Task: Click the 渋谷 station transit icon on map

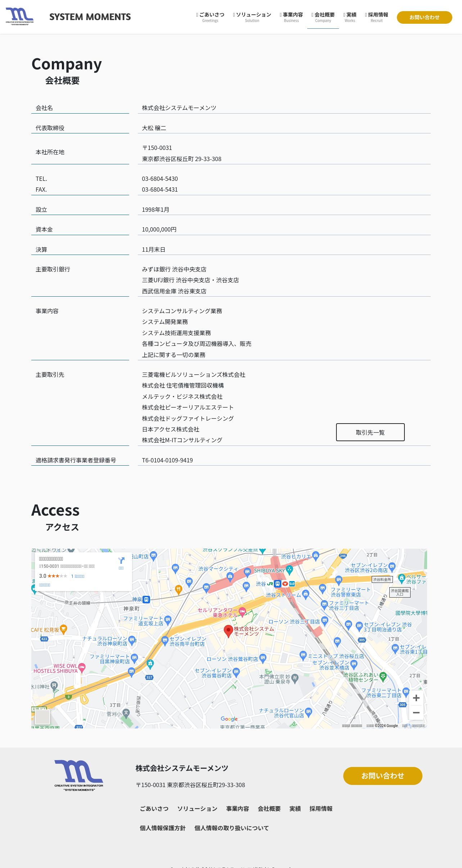Action: (277, 584)
